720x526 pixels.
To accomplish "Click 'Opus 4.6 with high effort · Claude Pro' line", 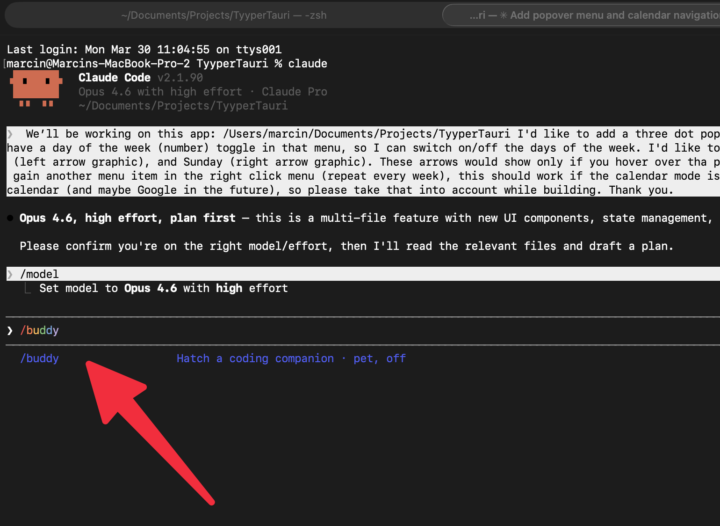I will tap(202, 92).
